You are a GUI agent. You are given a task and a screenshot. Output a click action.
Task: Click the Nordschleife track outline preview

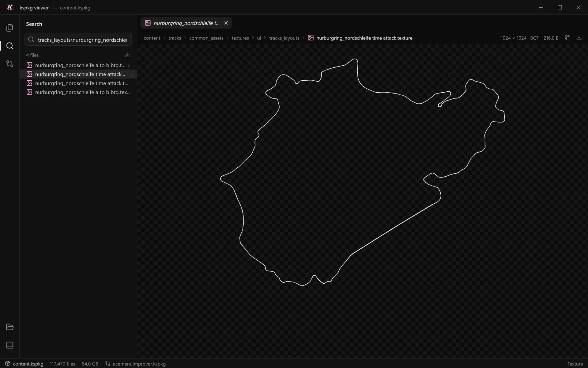coord(362,172)
